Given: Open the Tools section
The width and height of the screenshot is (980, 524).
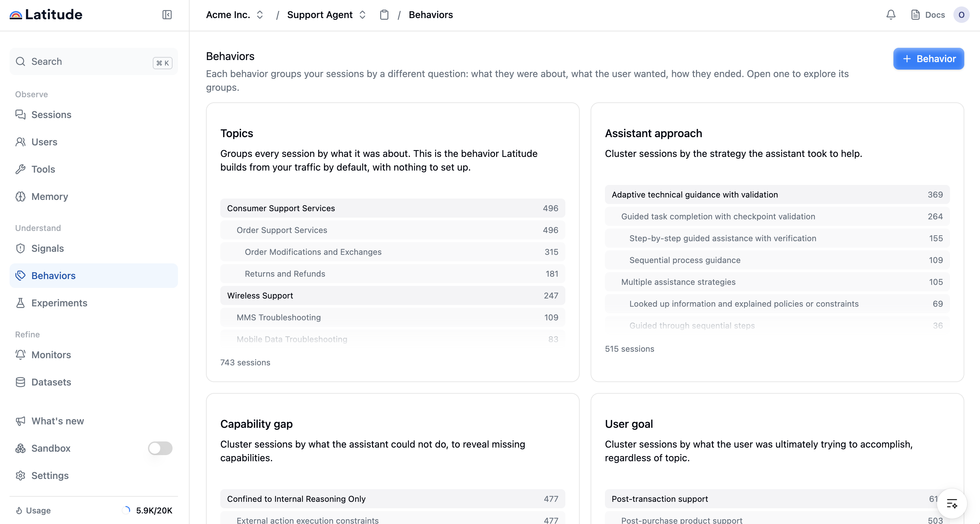Looking at the screenshot, I should tap(93, 169).
